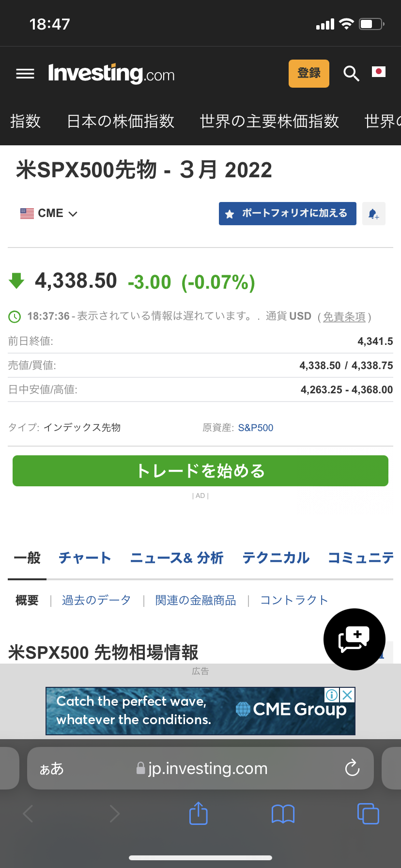The width and height of the screenshot is (401, 868).
Task: Expand the CME exchange dropdown
Action: (x=49, y=214)
